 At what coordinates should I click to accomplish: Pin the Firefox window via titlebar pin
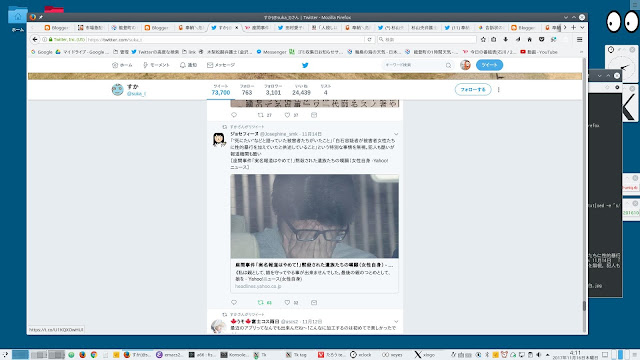click(41, 17)
